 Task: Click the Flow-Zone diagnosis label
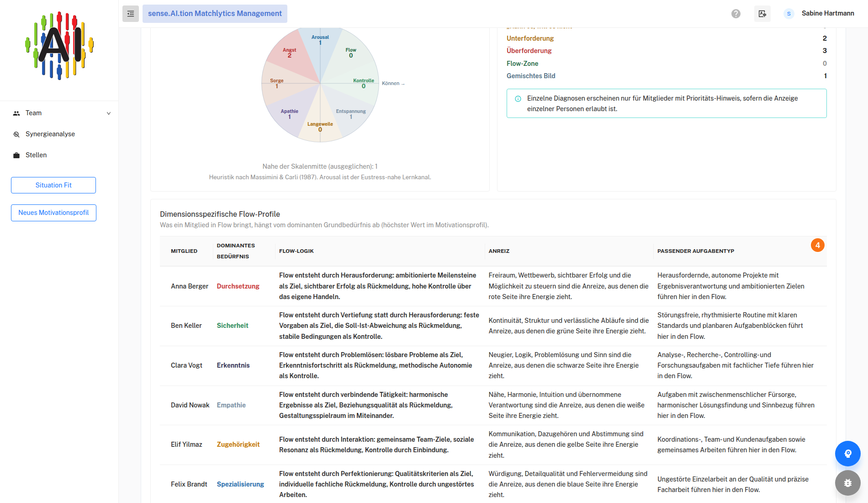coord(522,64)
